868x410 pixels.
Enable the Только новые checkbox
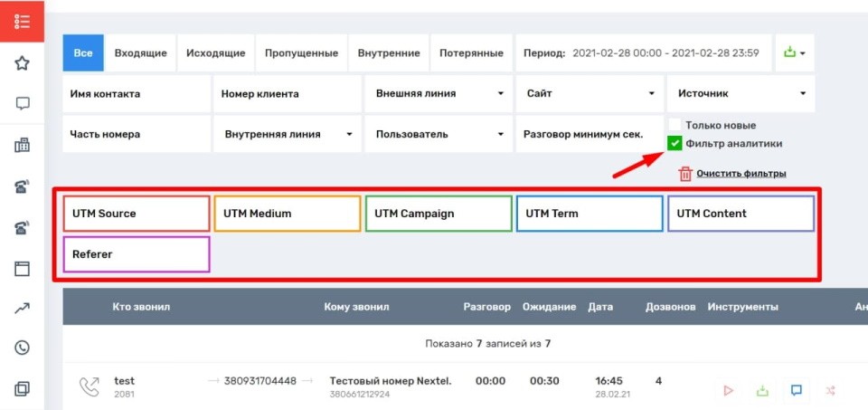coord(675,125)
